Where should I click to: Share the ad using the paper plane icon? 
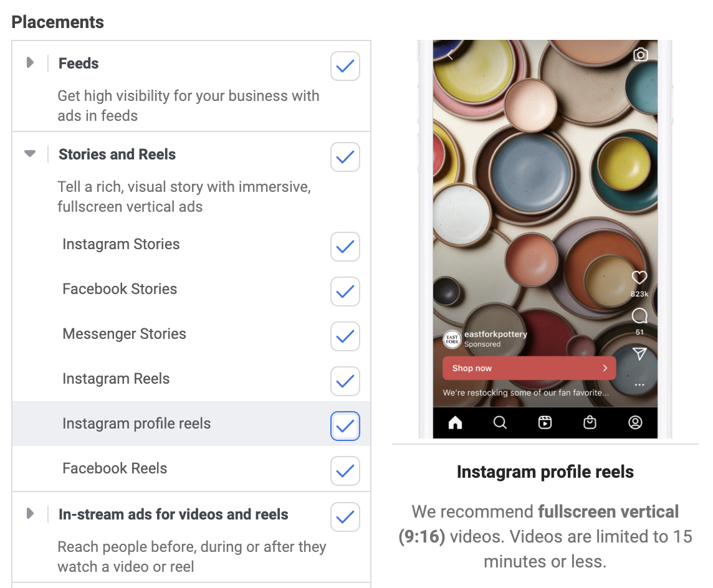(x=639, y=354)
